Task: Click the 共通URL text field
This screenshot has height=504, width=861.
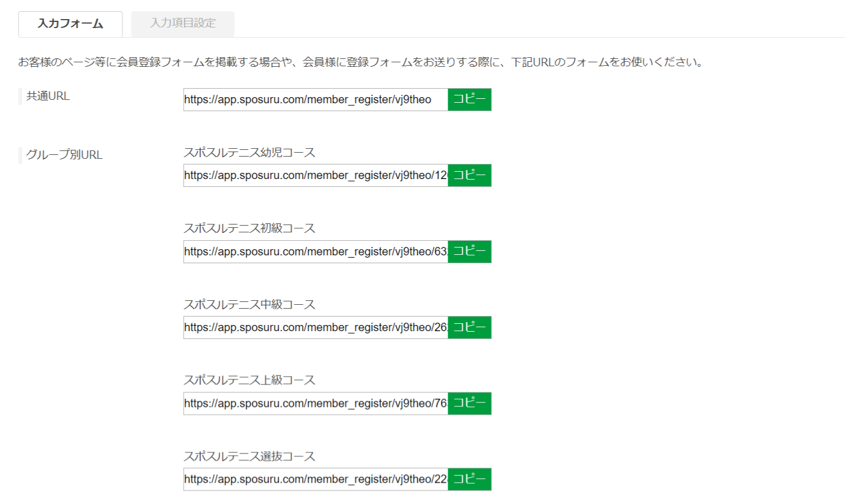Action: point(316,99)
